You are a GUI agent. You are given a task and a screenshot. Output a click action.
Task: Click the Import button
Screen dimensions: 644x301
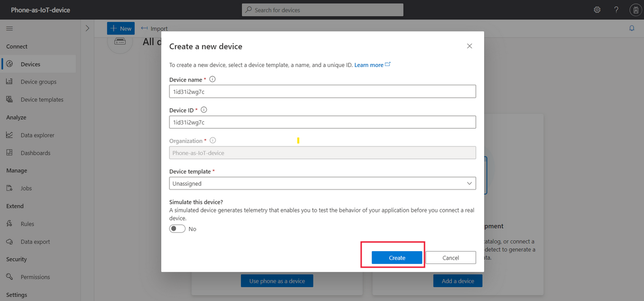154,28
